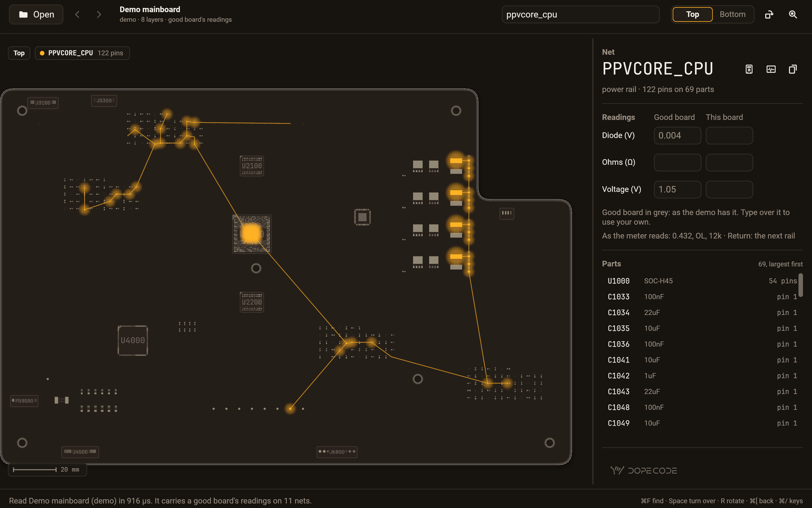Click the waveform monitor icon beside PPVCORE_CPU
Image resolution: width=812 pixels, height=508 pixels.
[x=771, y=69]
